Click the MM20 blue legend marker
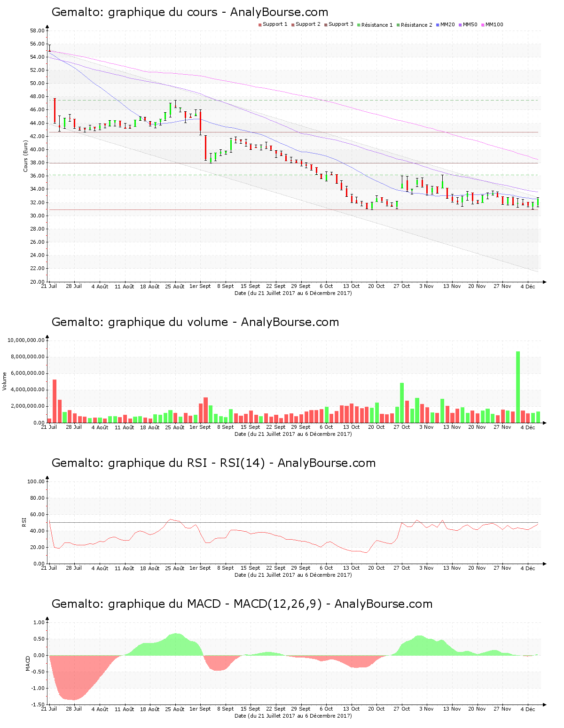Image resolution: width=564 pixels, height=728 pixels. tap(438, 25)
